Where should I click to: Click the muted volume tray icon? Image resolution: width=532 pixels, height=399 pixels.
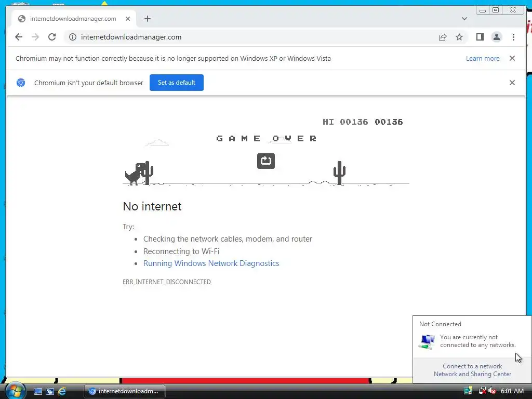click(492, 391)
